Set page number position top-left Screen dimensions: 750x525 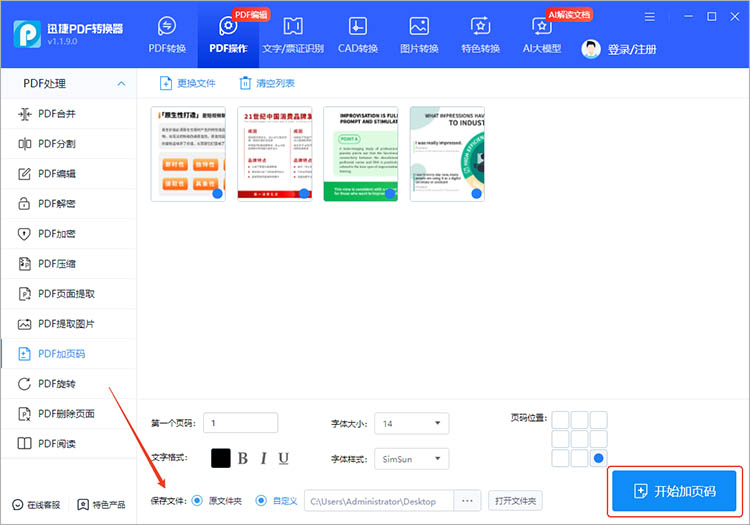[560, 420]
